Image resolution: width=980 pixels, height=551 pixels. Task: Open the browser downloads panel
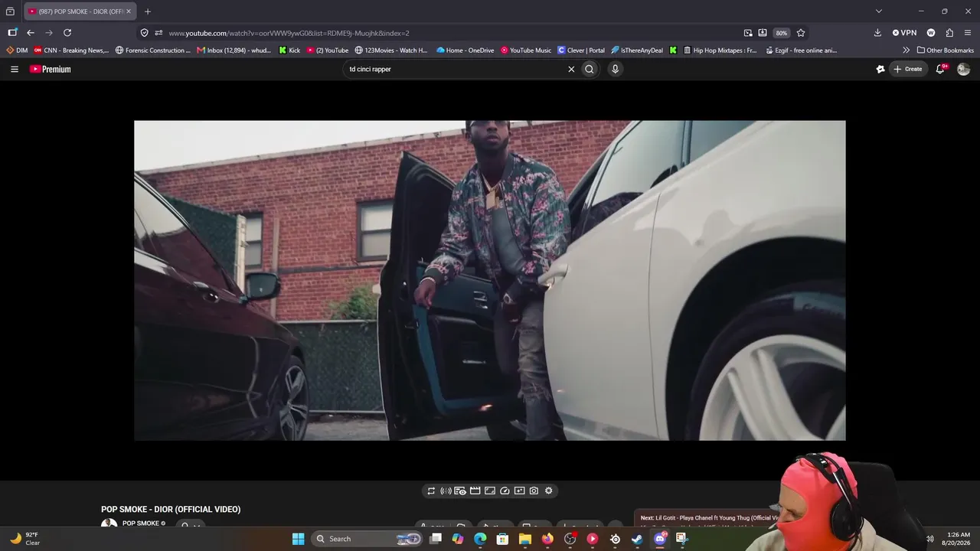click(x=877, y=33)
